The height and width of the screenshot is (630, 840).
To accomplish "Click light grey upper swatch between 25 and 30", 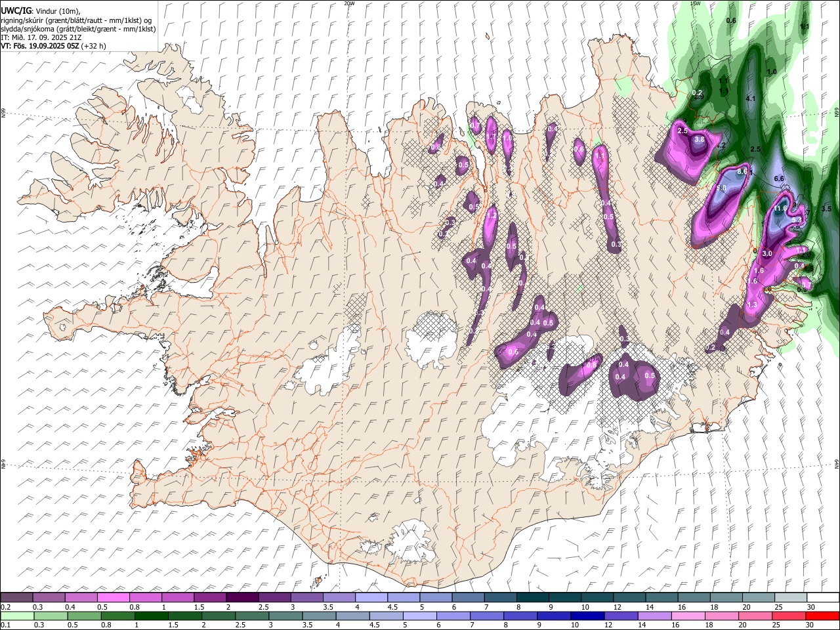I will tap(791, 598).
